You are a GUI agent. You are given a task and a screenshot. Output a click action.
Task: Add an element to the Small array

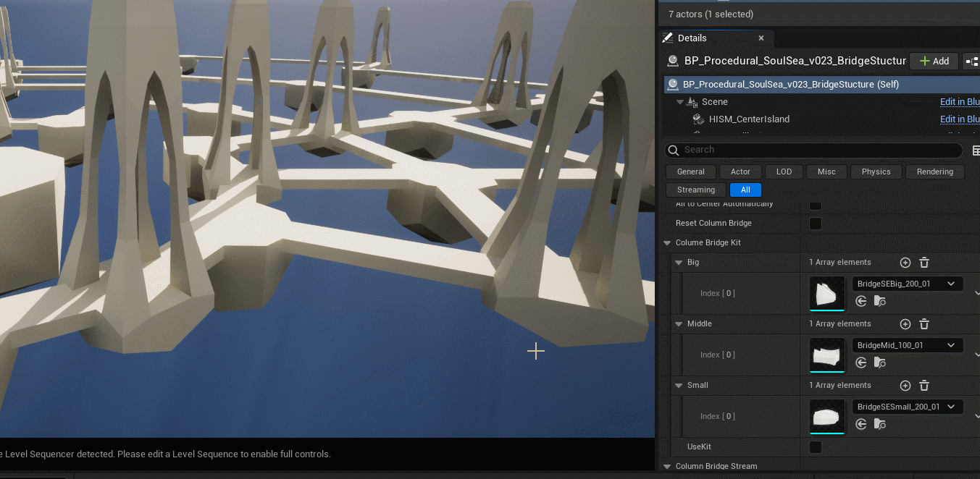click(x=905, y=386)
